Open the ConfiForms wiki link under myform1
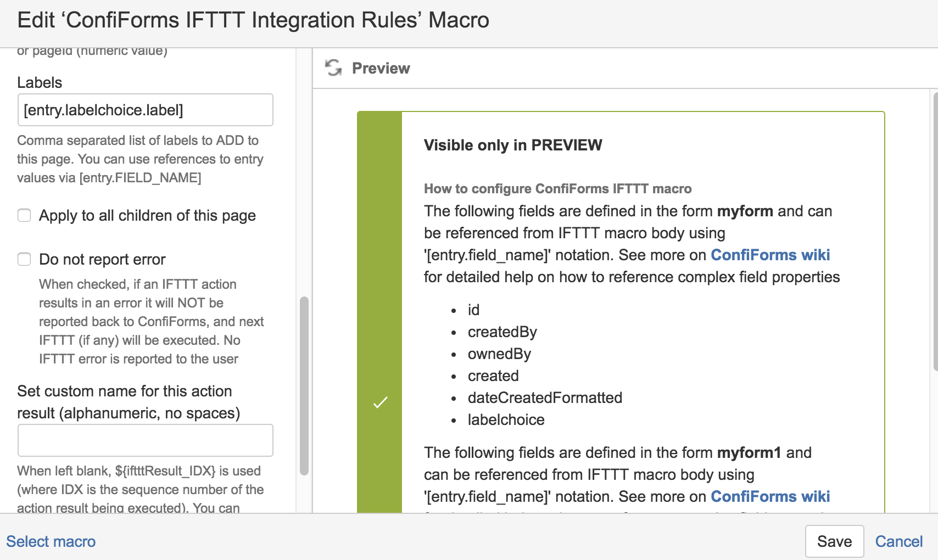The image size is (938, 560). click(770, 496)
